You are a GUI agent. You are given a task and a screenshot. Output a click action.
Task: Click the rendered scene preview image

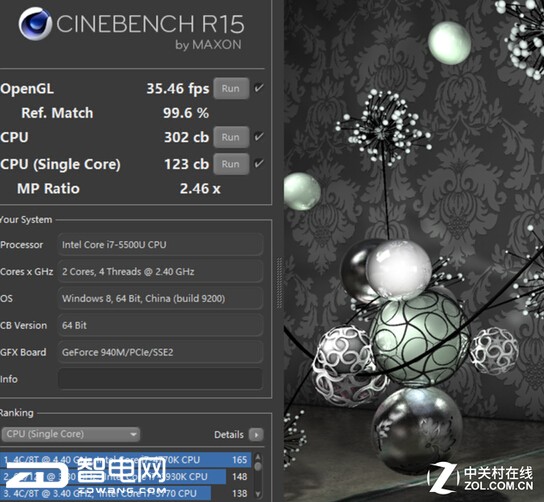414,251
